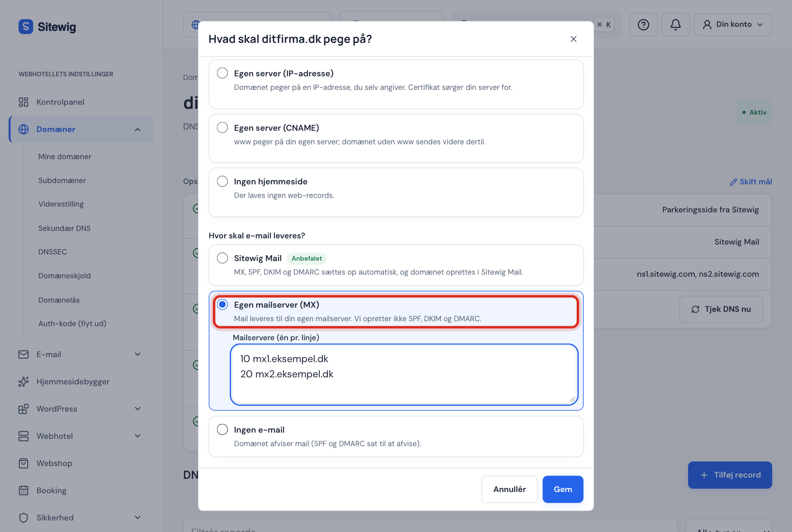The width and height of the screenshot is (792, 532).
Task: Open Domæneskjold submenu item
Action: tap(64, 276)
